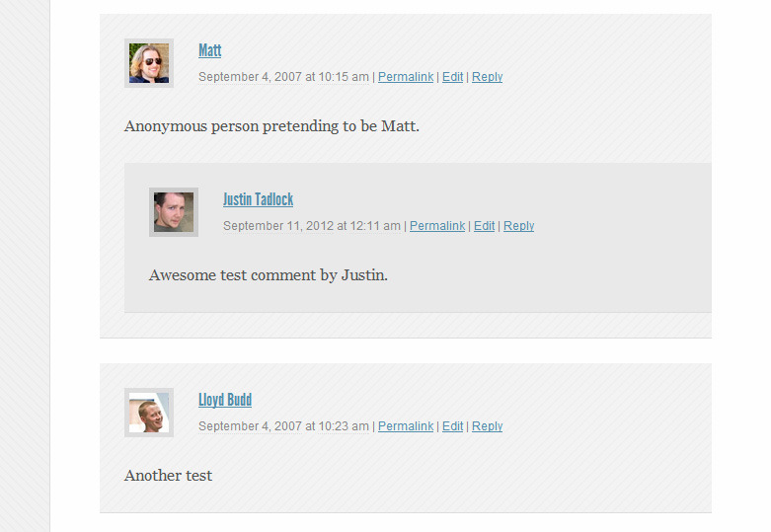Click the September 11, 2012 12:11 am timestamp
Viewport: 771px width, 532px height.
pyautogui.click(x=312, y=226)
